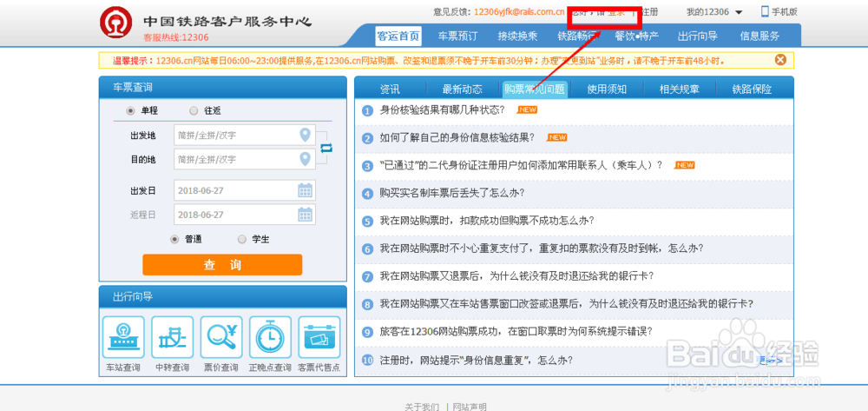Click the 注册 register link
This screenshot has height=411, width=868.
[x=649, y=11]
